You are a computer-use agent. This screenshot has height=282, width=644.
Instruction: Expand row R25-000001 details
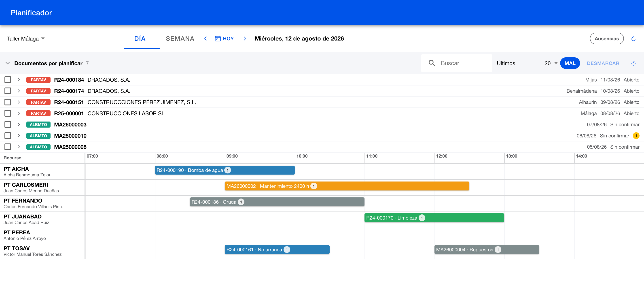tap(19, 113)
